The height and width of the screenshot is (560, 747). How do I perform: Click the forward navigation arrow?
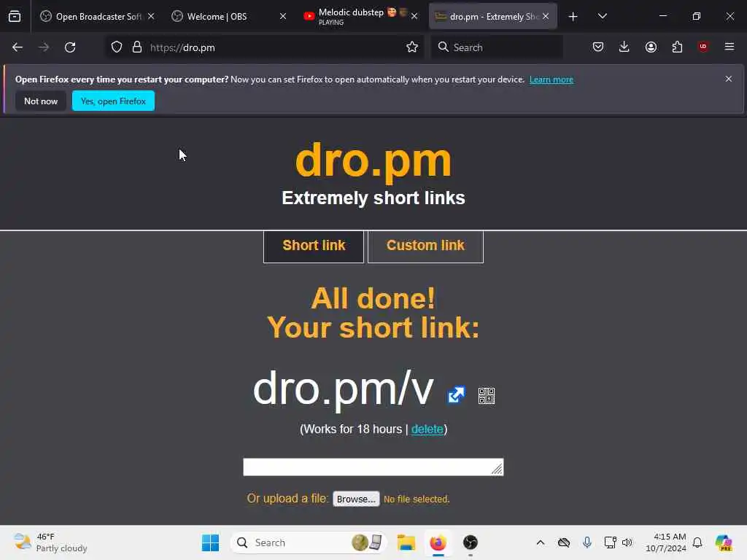pyautogui.click(x=43, y=47)
